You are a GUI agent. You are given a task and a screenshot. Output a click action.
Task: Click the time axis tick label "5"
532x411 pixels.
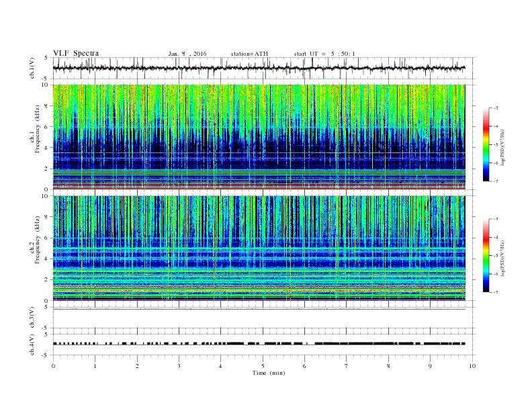263,366
